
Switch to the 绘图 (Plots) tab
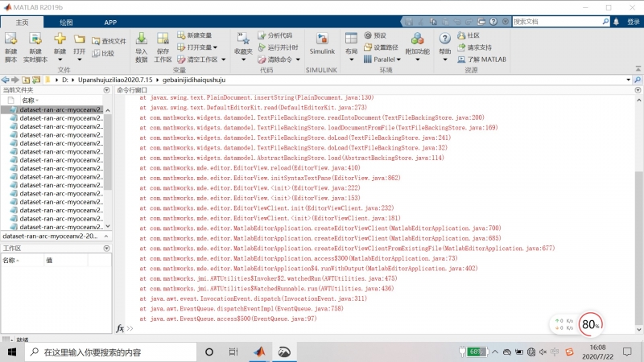tap(66, 22)
